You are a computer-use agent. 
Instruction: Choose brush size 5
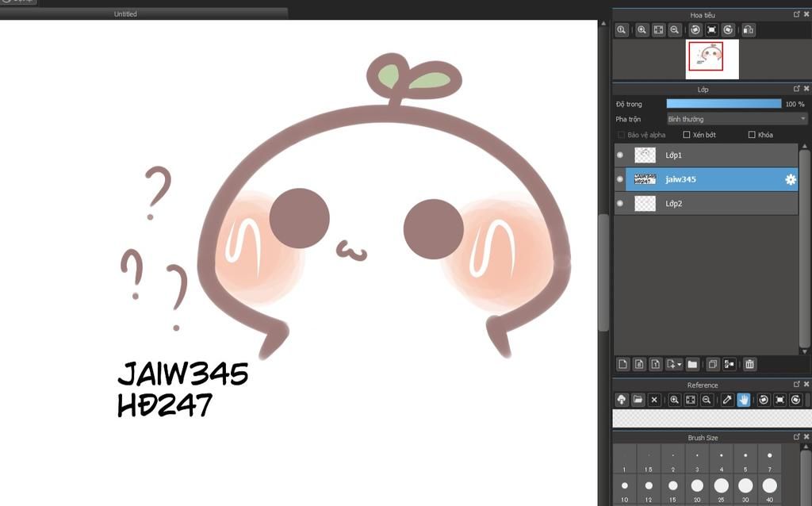pyautogui.click(x=745, y=460)
